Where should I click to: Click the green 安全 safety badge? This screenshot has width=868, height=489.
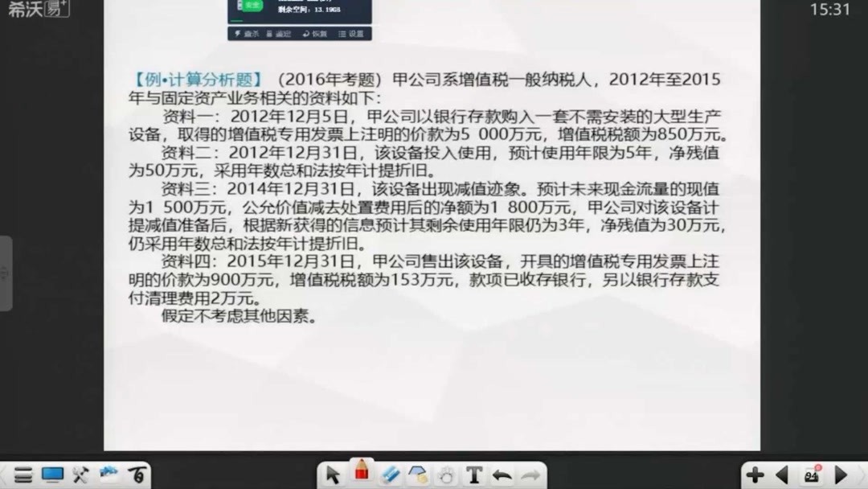tap(251, 6)
